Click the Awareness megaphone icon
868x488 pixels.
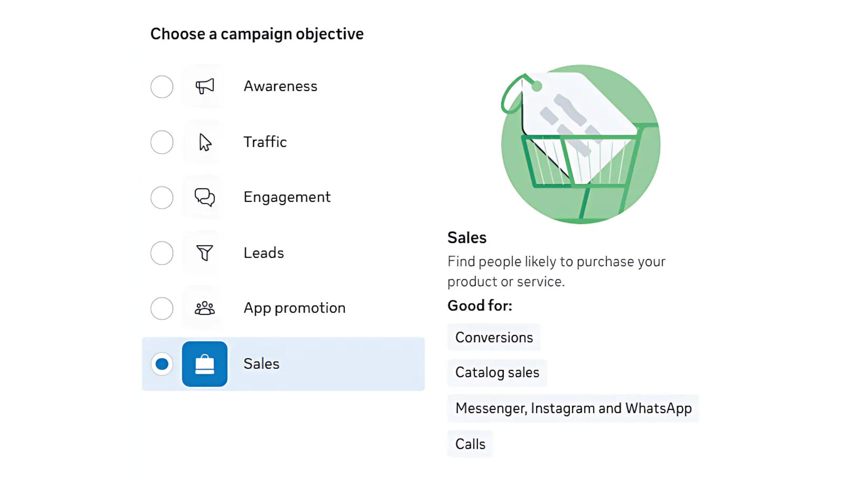(x=205, y=86)
